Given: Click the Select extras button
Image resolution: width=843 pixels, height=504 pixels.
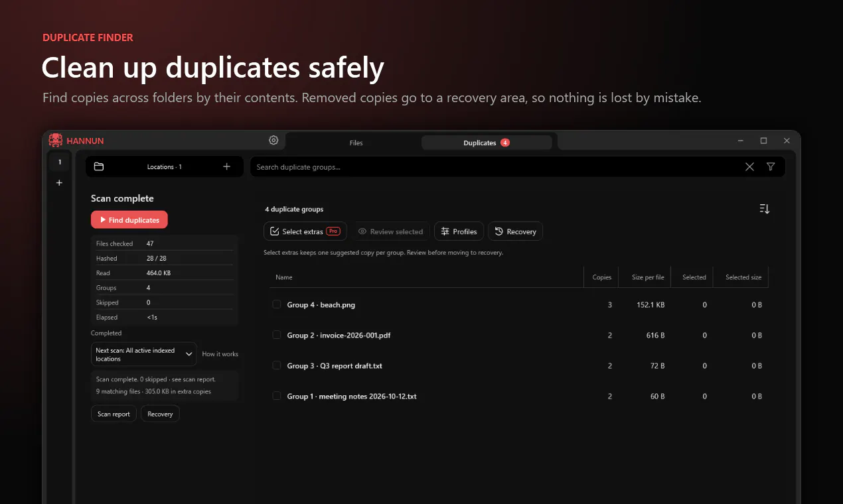Looking at the screenshot, I should pyautogui.click(x=305, y=231).
